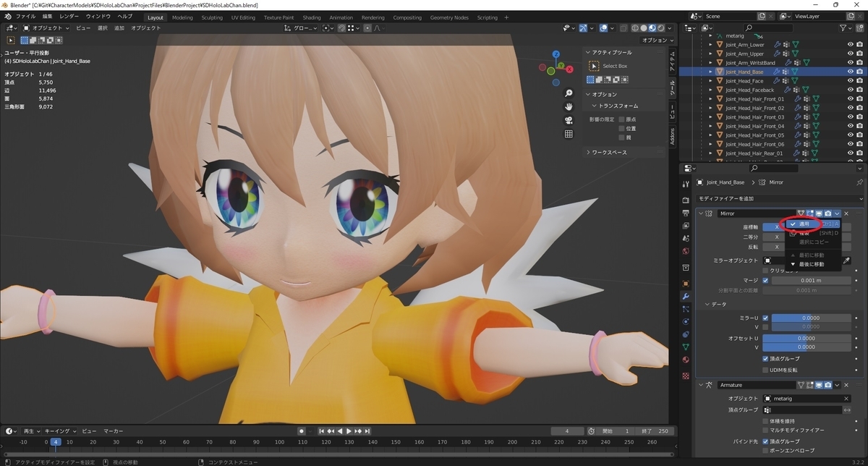This screenshot has height=466, width=868.
Task: Hide Joint_Hand_Base with its eye icon
Action: (x=851, y=72)
